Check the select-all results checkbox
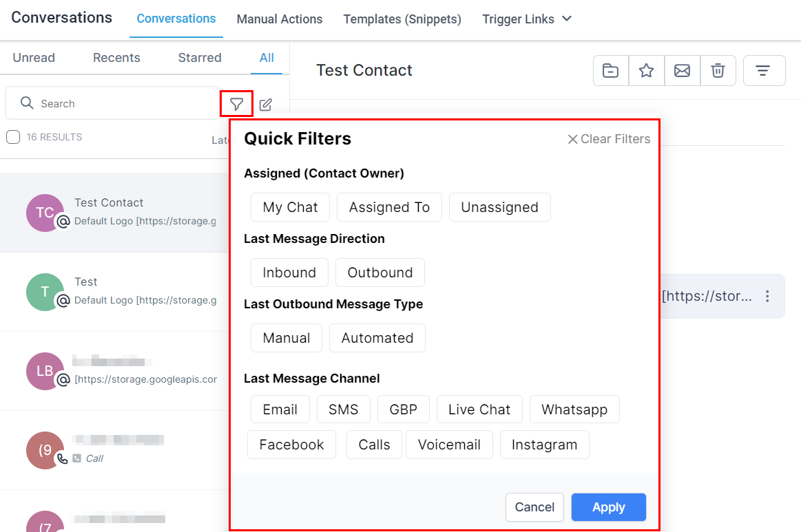801x532 pixels. tap(13, 137)
